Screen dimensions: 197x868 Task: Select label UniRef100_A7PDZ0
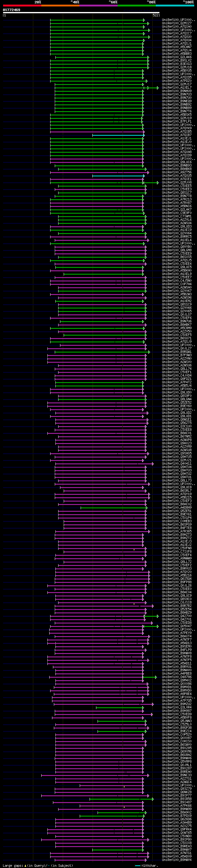coord(176,81)
